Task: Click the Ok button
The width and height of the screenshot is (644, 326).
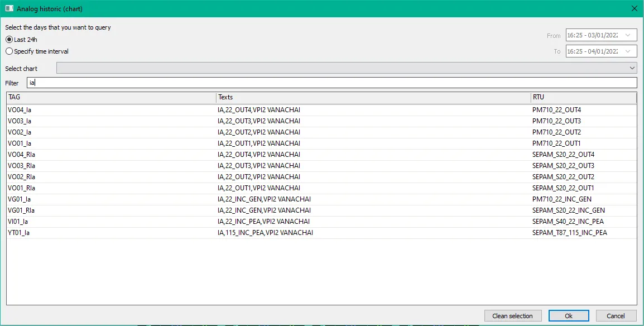Action: coord(569,316)
